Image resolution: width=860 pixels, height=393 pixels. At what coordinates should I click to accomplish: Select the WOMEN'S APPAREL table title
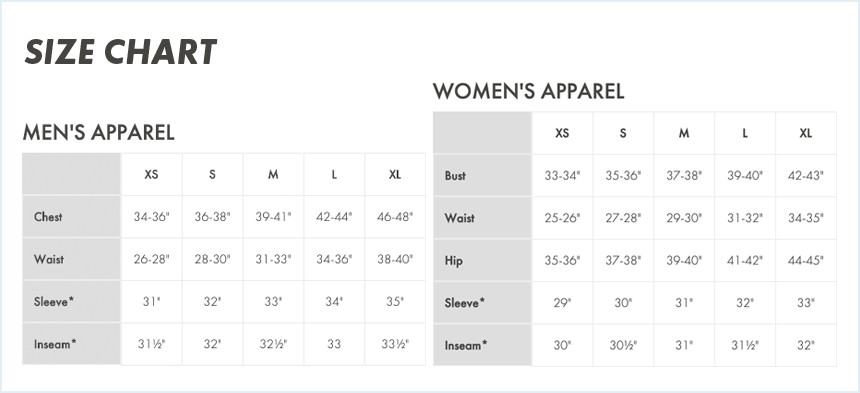[529, 91]
